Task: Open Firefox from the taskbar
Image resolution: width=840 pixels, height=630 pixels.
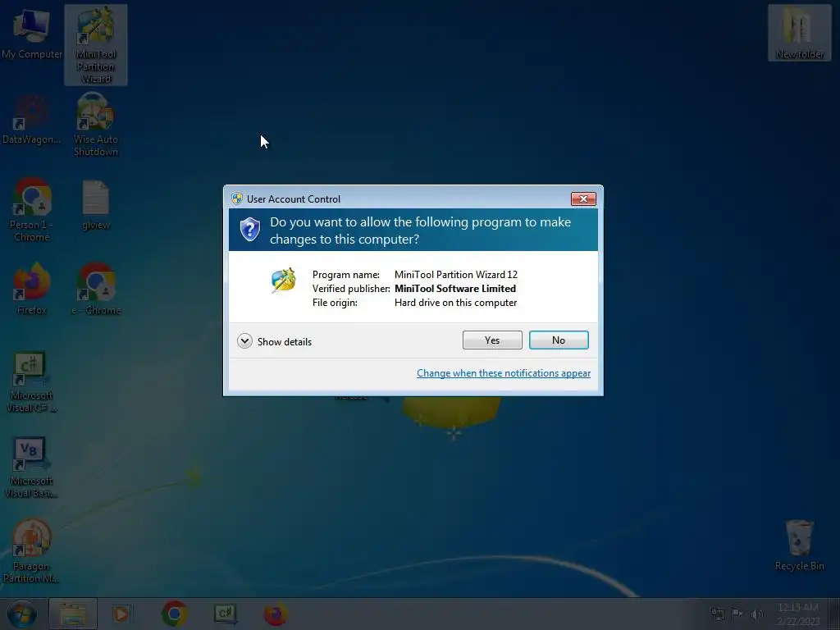Action: [276, 614]
